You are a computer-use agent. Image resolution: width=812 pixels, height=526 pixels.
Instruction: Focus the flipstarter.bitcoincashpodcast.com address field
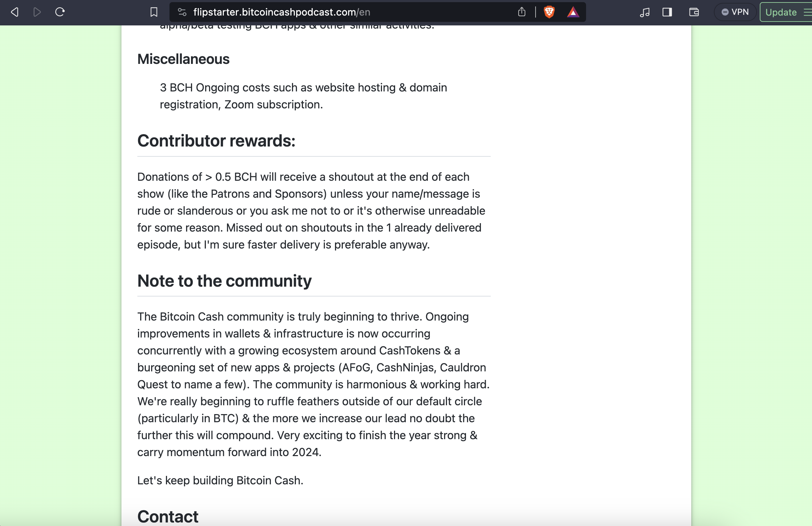click(x=318, y=12)
